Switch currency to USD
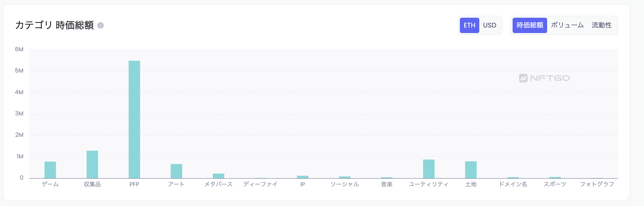This screenshot has width=644, height=206. coord(489,25)
